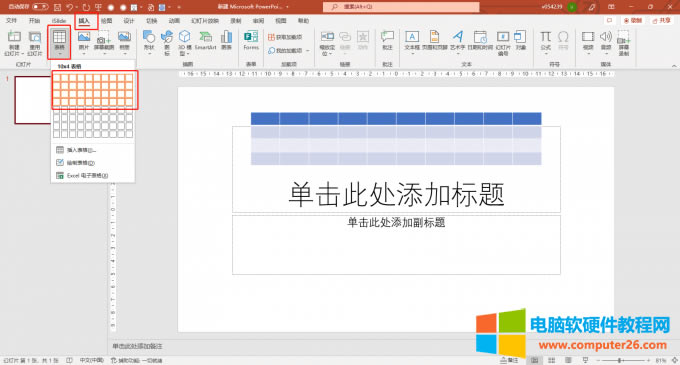Expand the Shapes dropdown
The width and height of the screenshot is (680, 365).
point(149,42)
